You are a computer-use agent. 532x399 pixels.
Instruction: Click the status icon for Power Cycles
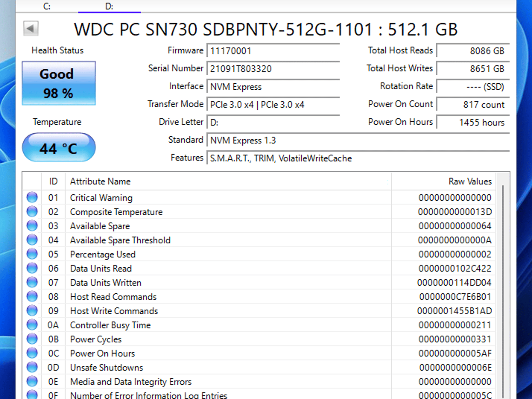32,339
